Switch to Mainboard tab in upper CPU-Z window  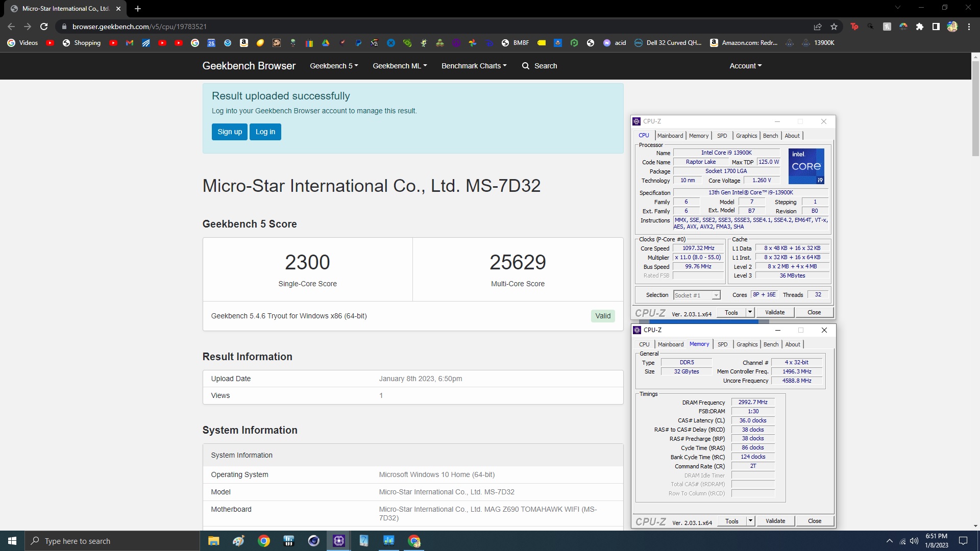click(x=670, y=136)
